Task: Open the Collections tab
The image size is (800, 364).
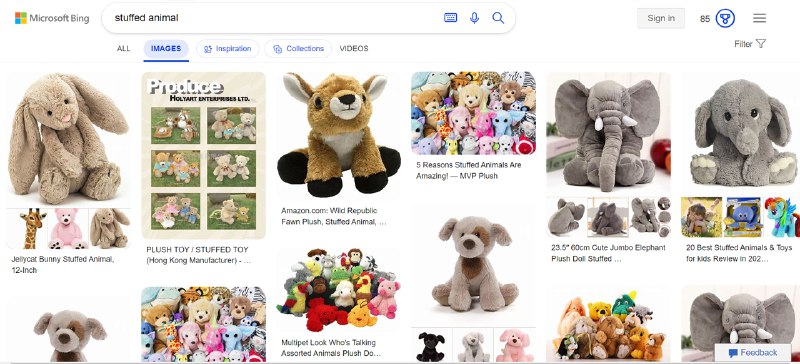Action: (298, 48)
